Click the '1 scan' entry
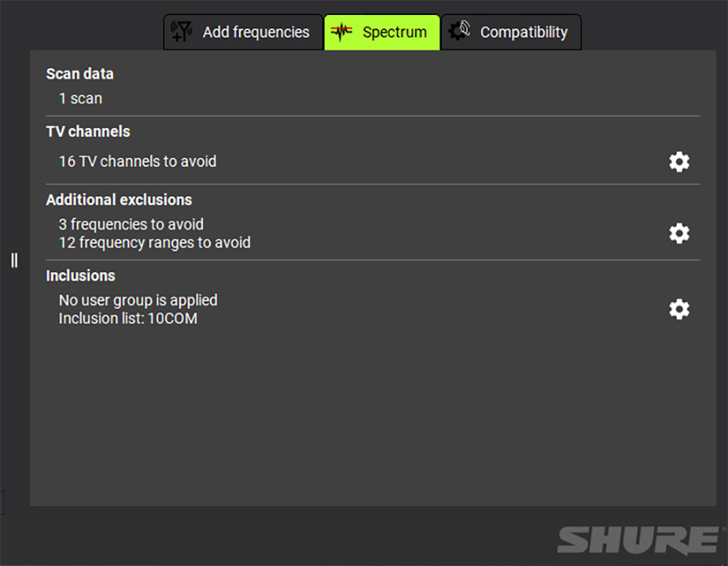Screen dimensions: 728x566 click(x=80, y=98)
